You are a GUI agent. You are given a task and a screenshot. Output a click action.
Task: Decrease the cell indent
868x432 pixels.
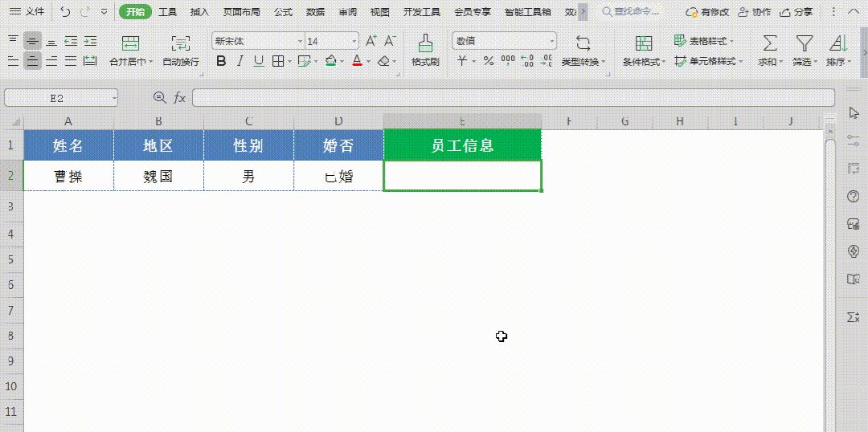click(x=70, y=40)
